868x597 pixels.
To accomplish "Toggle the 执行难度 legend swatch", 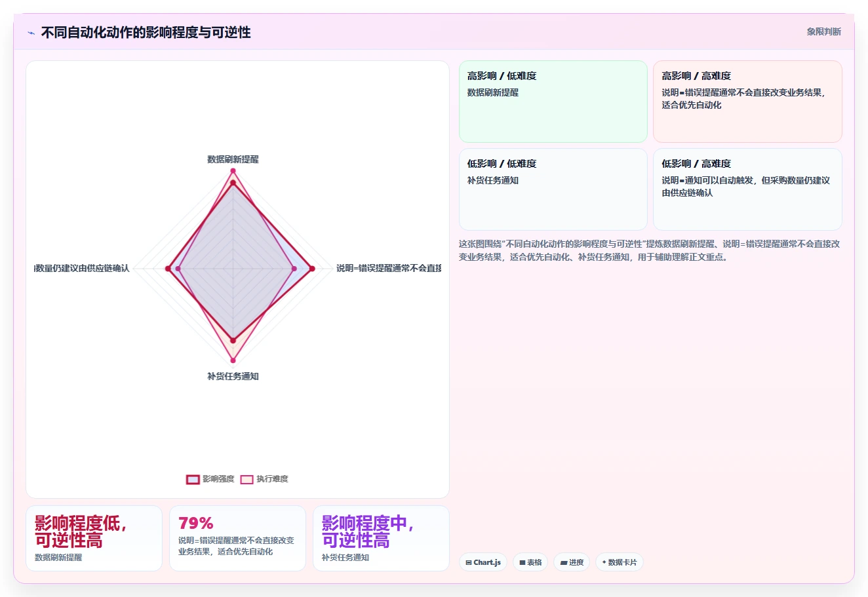I will point(247,479).
